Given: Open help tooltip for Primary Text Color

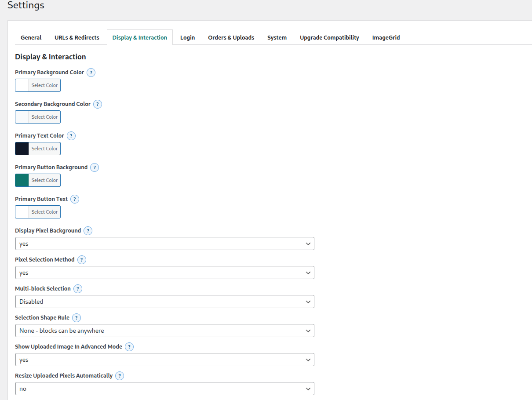Looking at the screenshot, I should [71, 136].
